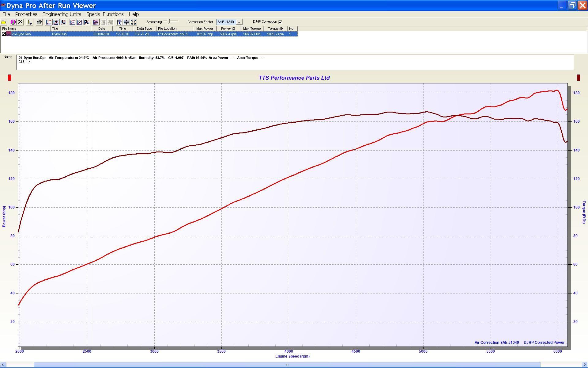Screen dimensions: 588x368
Task: Open the Special Functions menu
Action: (x=105, y=14)
